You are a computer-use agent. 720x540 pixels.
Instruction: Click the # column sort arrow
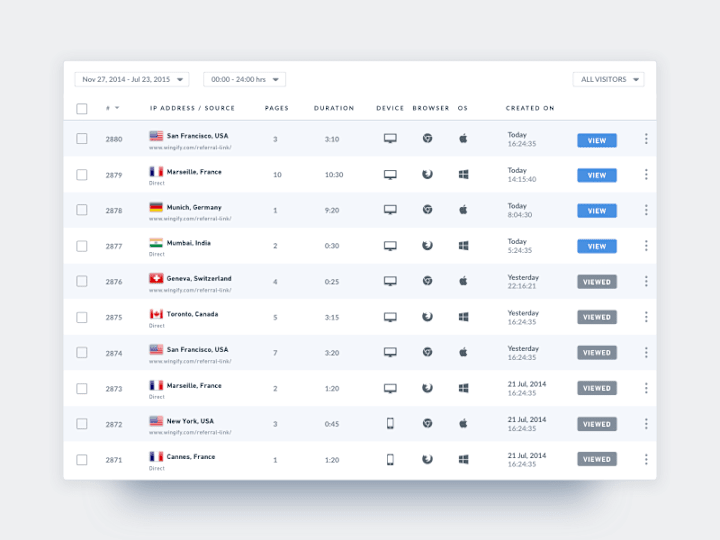point(117,108)
